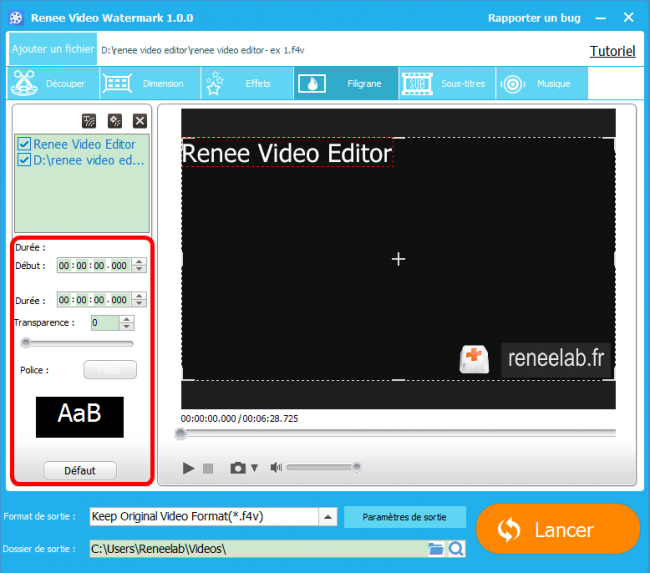Switch to the Dimension tab

click(x=150, y=83)
